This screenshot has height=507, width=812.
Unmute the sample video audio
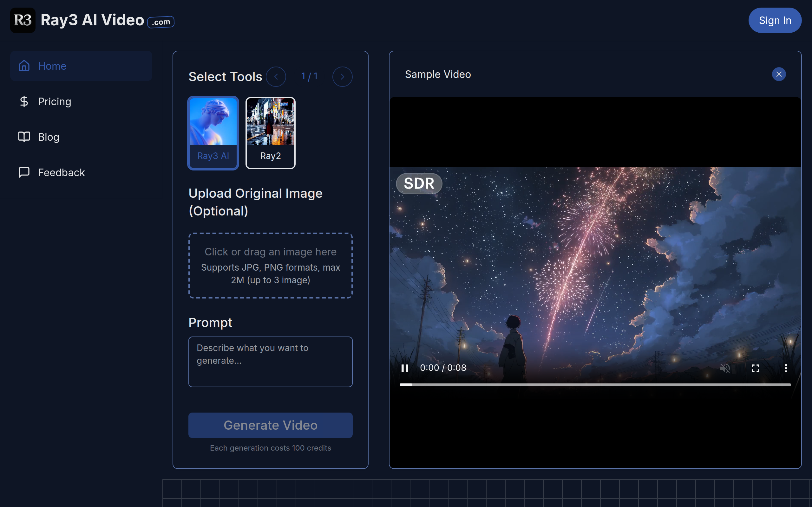(725, 368)
